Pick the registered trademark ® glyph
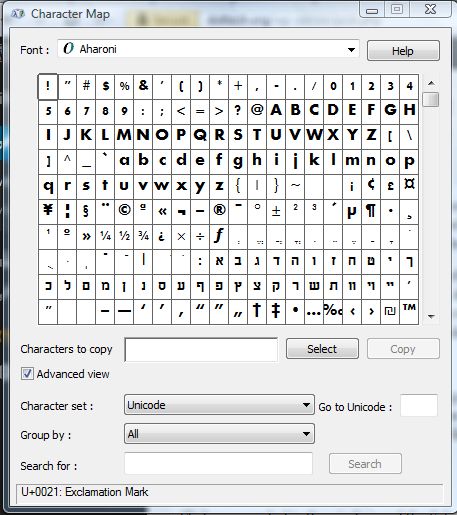The image size is (457, 515). coord(219,211)
